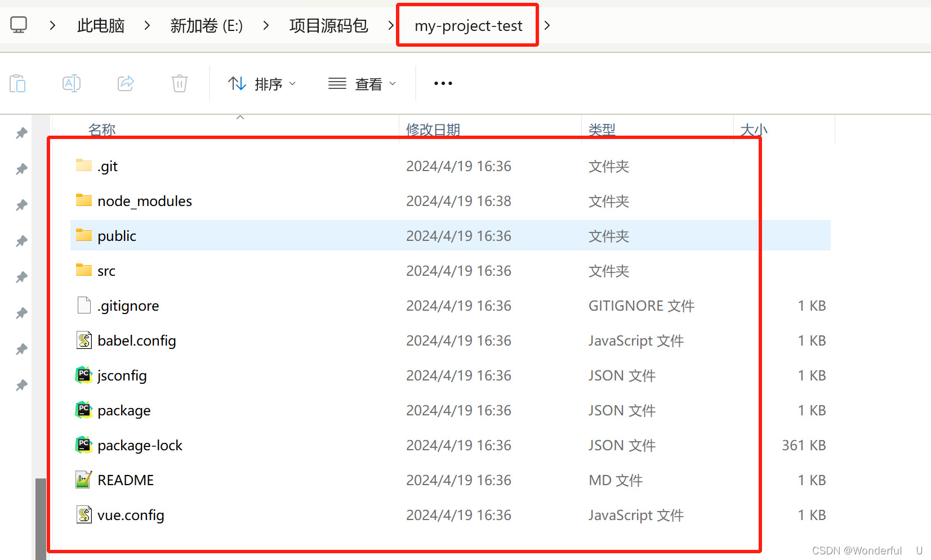Navigate to 项目源码包 breadcrumb
931x560 pixels.
click(328, 25)
